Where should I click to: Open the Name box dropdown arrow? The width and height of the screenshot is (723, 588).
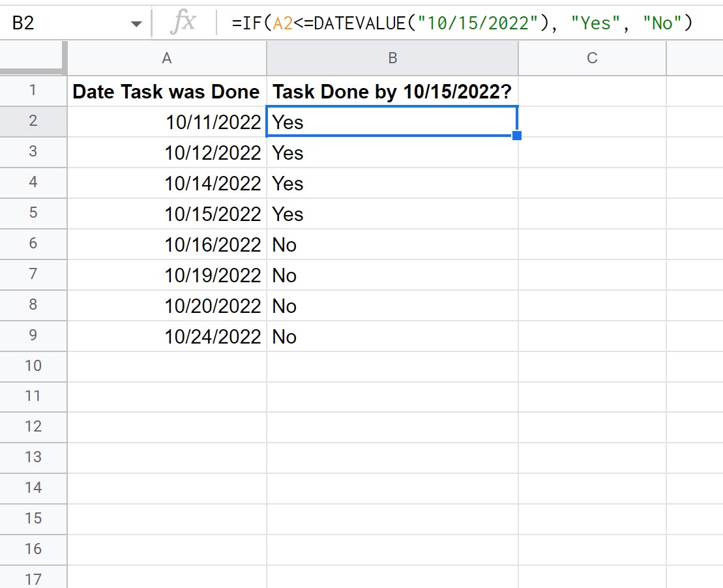coord(136,23)
